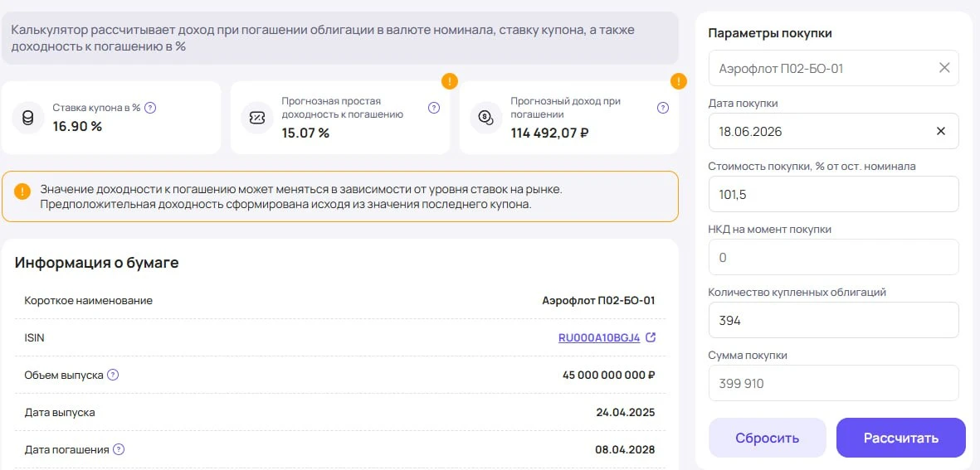Click the income-at-maturity coin icon

[485, 118]
